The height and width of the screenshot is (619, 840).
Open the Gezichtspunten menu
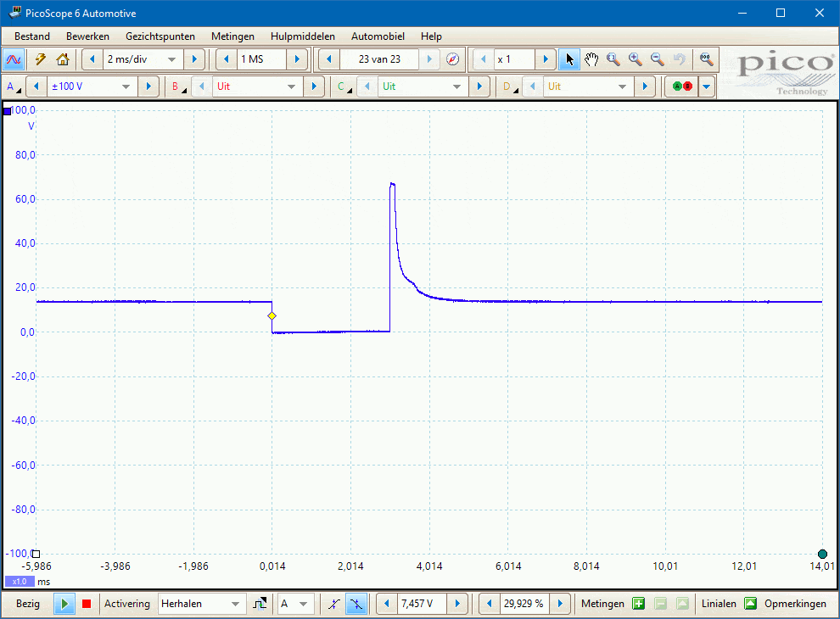point(160,36)
